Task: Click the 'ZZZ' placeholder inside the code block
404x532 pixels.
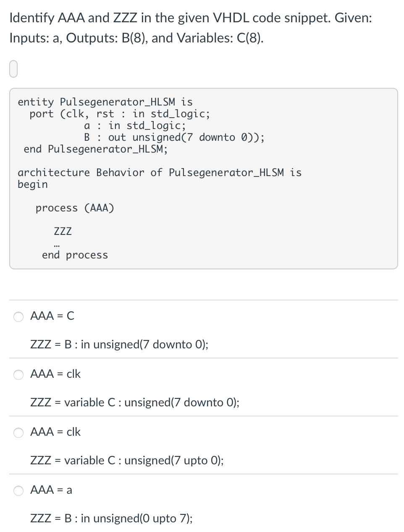Action: [x=63, y=231]
